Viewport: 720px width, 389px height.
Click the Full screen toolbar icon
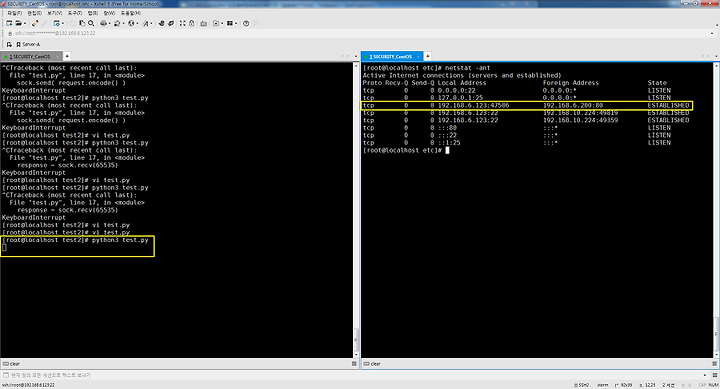coord(182,23)
